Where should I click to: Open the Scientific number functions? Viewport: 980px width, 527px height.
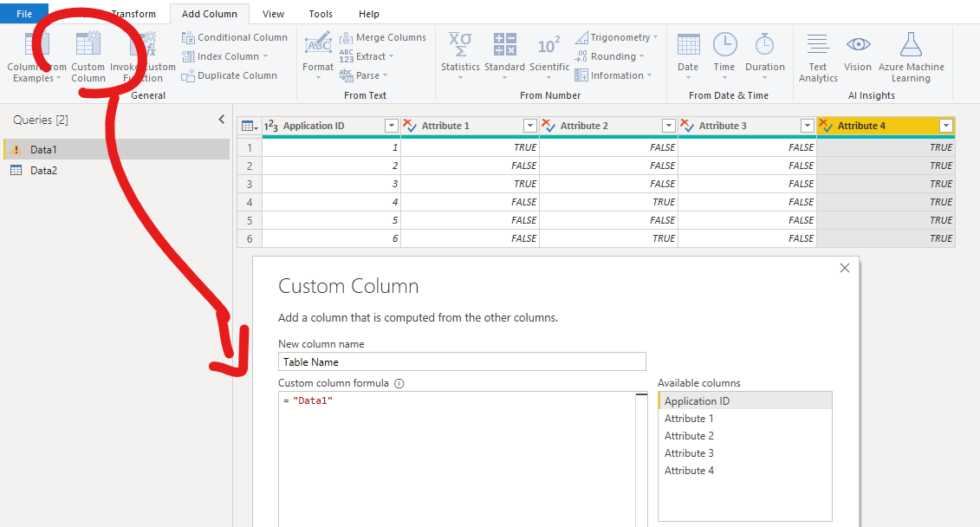point(548,57)
